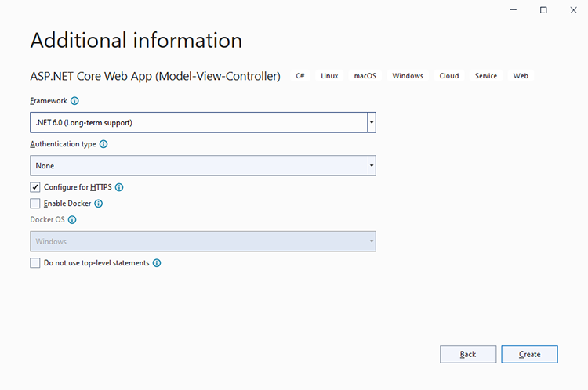Click info icon for top-level statements
This screenshot has height=390, width=588.
click(157, 263)
